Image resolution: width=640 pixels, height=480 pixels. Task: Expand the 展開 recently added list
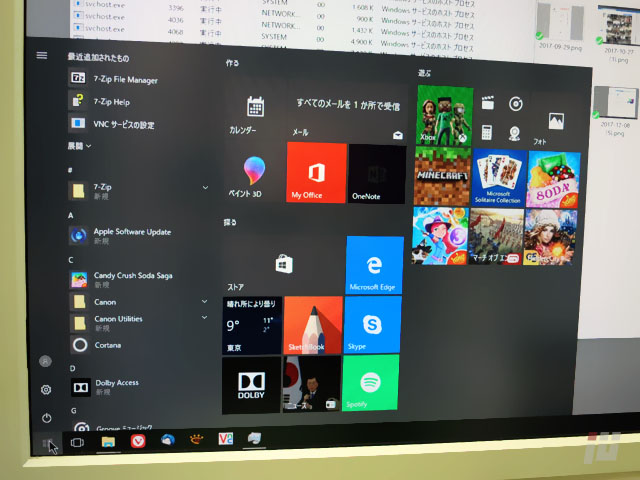point(80,146)
